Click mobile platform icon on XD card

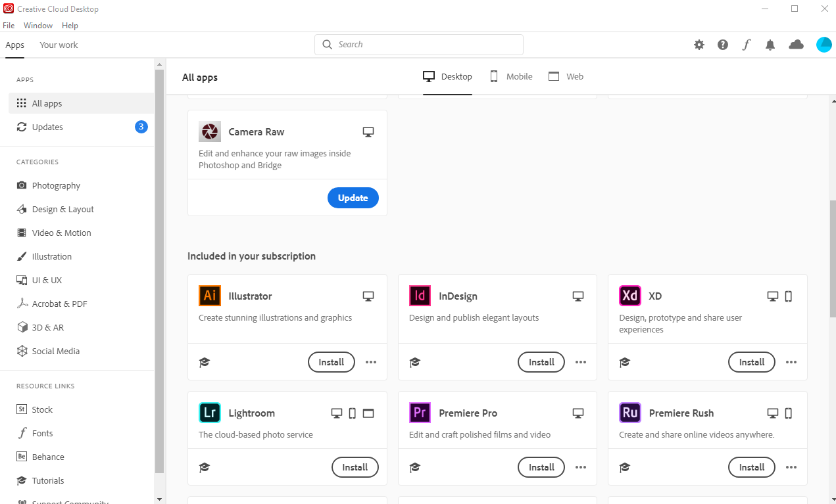789,296
